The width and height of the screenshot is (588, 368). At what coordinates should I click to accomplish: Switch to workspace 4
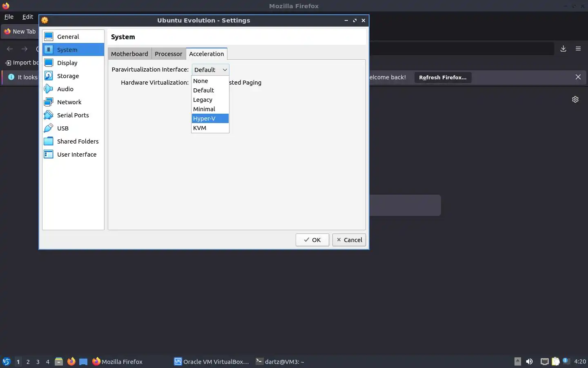47,361
